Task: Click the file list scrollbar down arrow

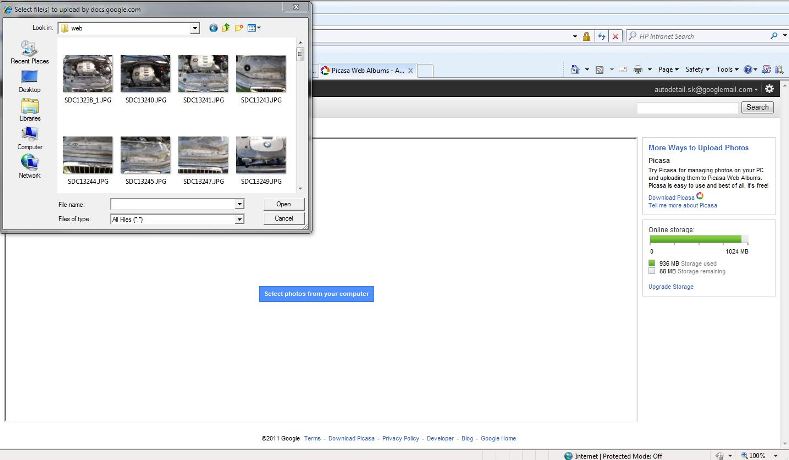Action: coord(300,189)
